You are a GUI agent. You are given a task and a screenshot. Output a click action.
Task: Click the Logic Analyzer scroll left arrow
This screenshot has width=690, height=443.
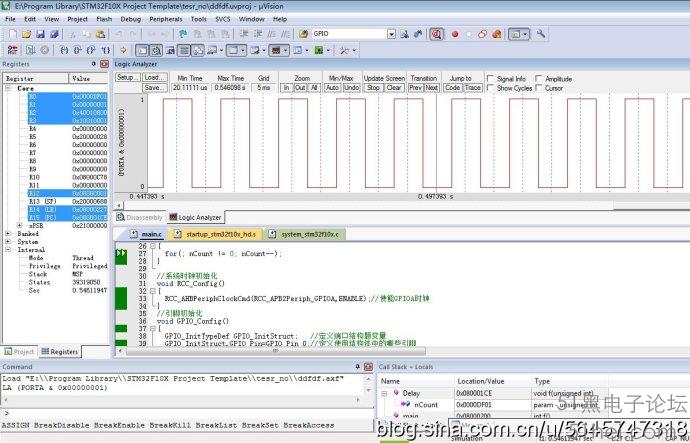(119, 205)
